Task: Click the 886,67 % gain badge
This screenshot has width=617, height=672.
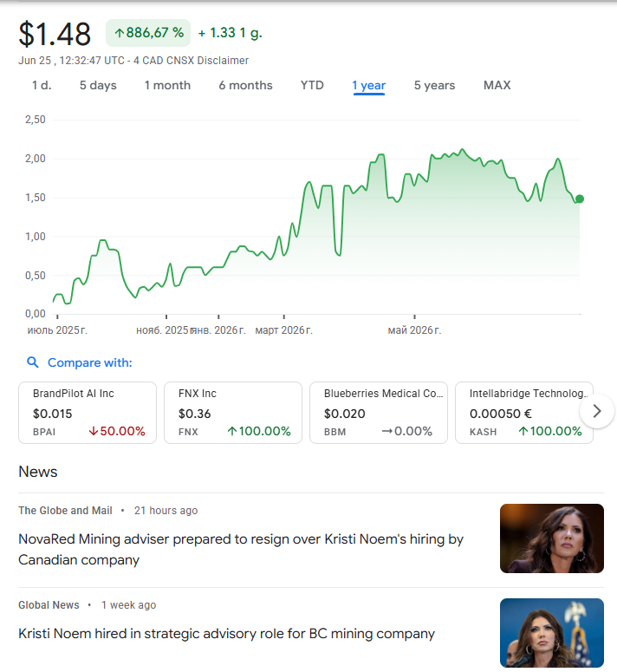Action: coord(148,33)
